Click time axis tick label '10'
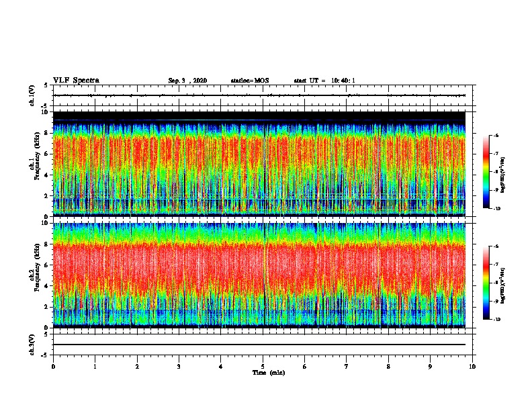532x411 pixels. coord(472,366)
